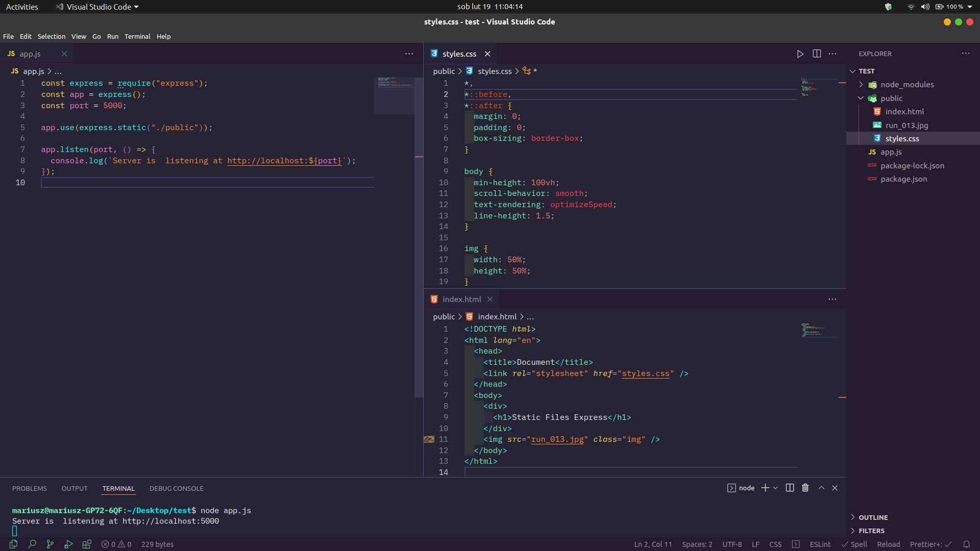The width and height of the screenshot is (980, 551).
Task: Kill terminal with trash icon
Action: click(805, 488)
